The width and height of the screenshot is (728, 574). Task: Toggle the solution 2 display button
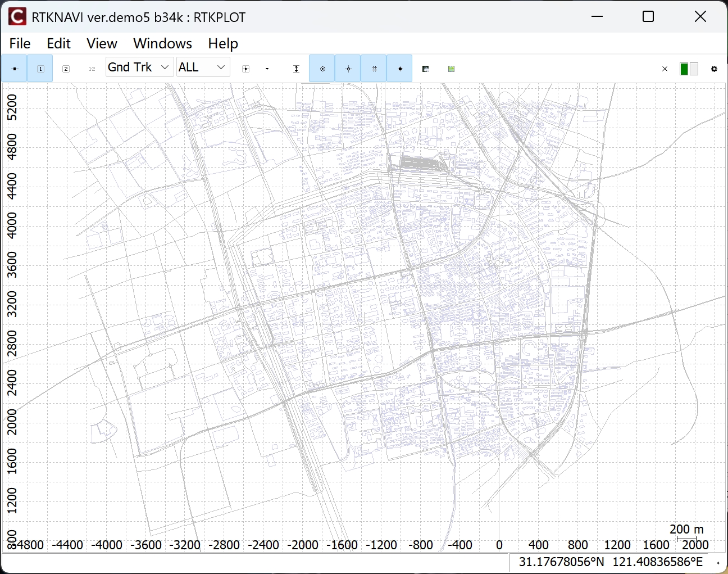pyautogui.click(x=66, y=69)
